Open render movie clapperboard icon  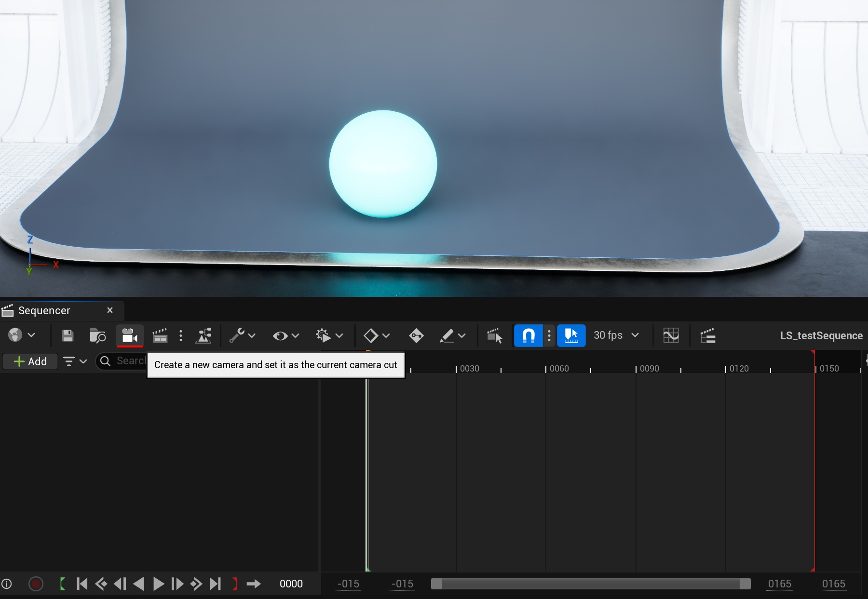[x=160, y=335]
